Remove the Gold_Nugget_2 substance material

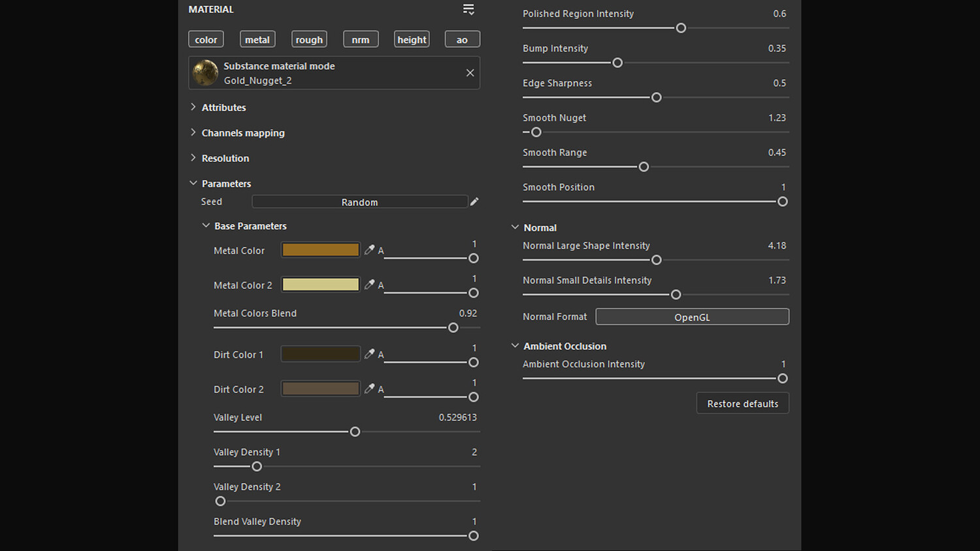470,72
